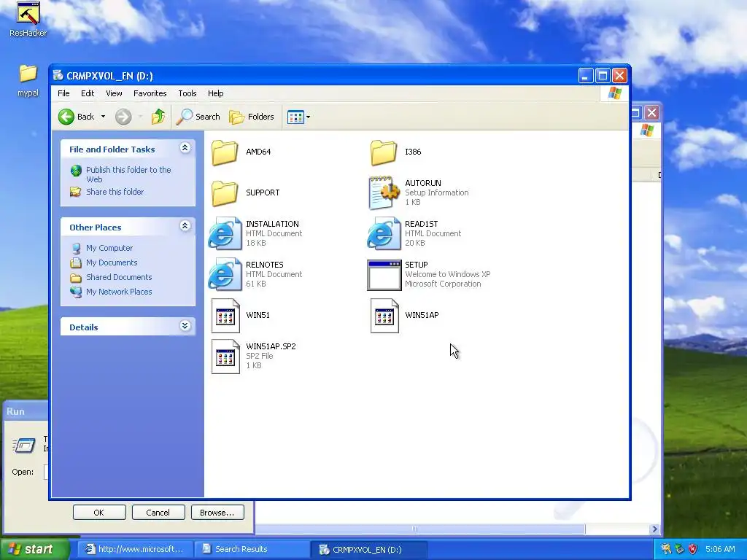Click the Start button
This screenshot has width=747, height=560.
[x=34, y=549]
